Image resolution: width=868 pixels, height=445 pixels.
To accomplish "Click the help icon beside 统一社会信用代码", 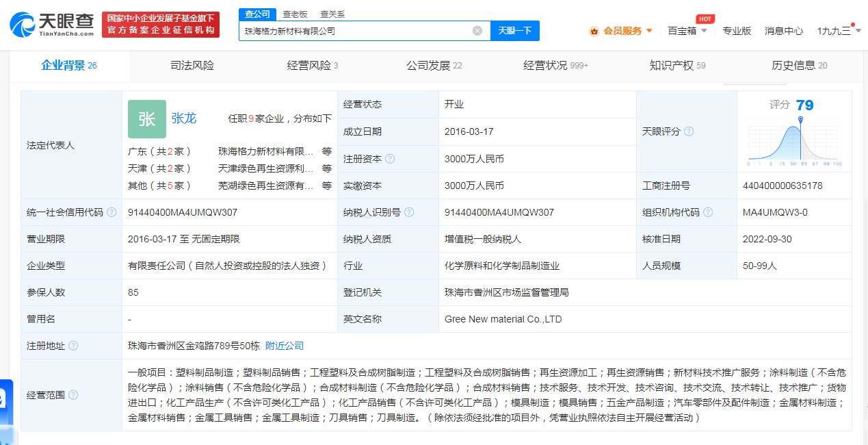I will [x=111, y=212].
